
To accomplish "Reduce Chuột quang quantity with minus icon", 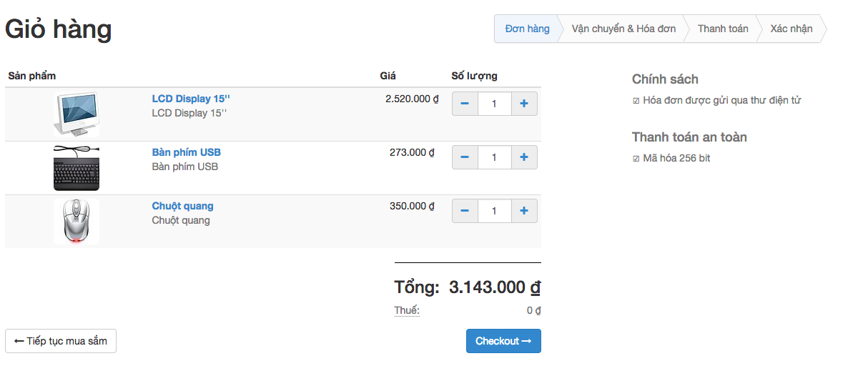I will (465, 211).
